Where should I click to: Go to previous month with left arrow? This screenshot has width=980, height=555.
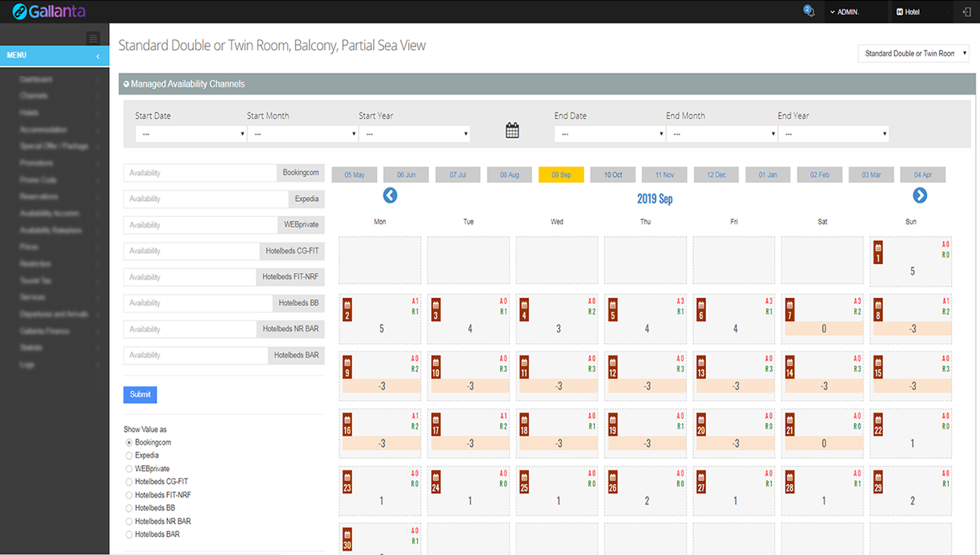pos(390,196)
